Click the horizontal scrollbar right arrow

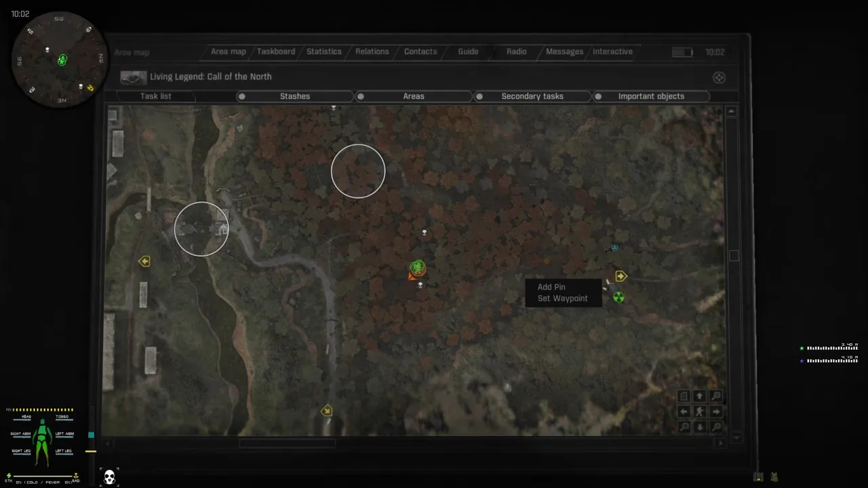click(x=720, y=443)
